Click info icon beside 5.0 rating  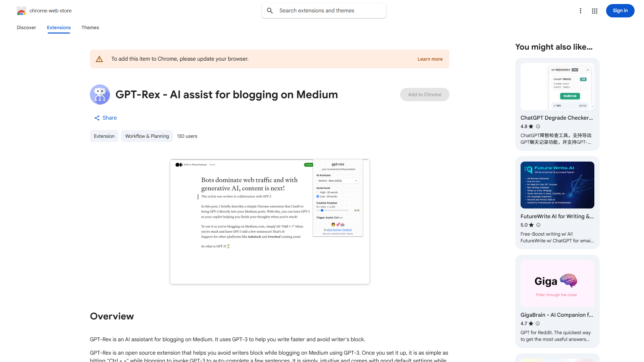point(538,225)
